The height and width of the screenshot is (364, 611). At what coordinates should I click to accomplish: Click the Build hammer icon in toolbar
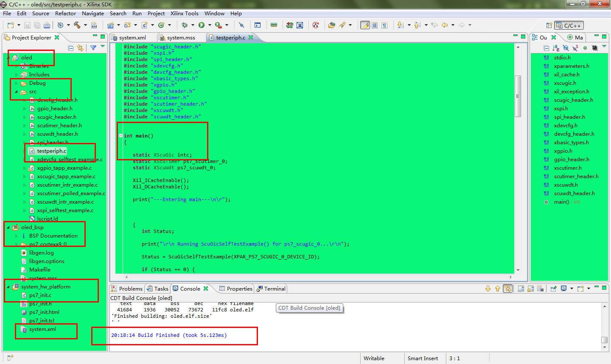(77, 25)
